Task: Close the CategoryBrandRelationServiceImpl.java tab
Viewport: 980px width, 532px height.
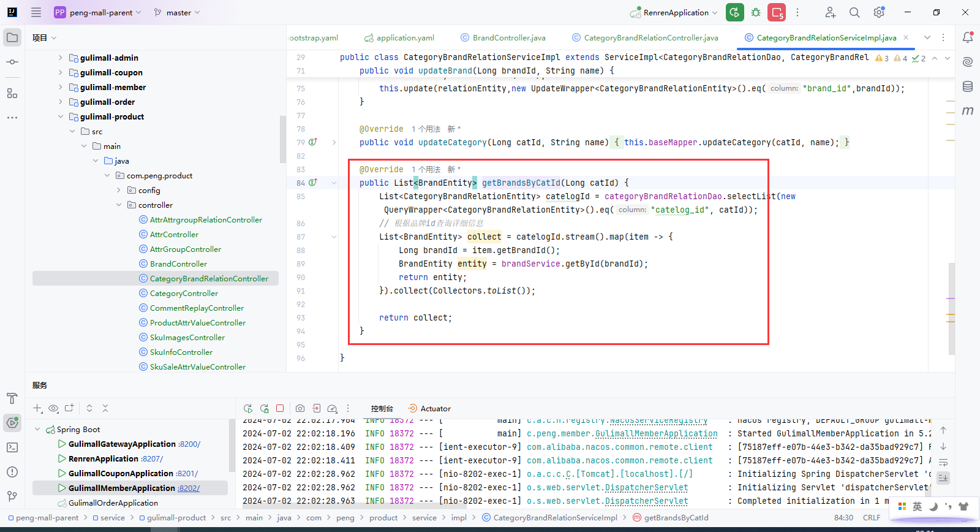Action: (x=906, y=37)
